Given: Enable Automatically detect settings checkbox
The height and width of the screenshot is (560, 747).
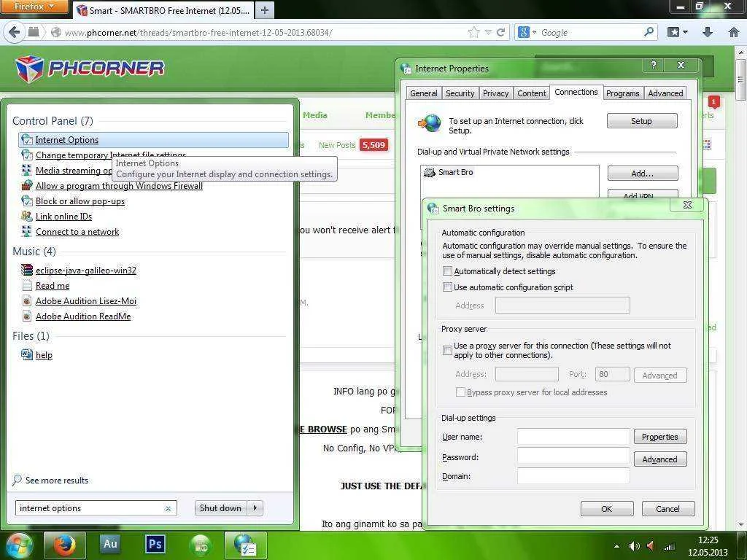Looking at the screenshot, I should click(447, 271).
